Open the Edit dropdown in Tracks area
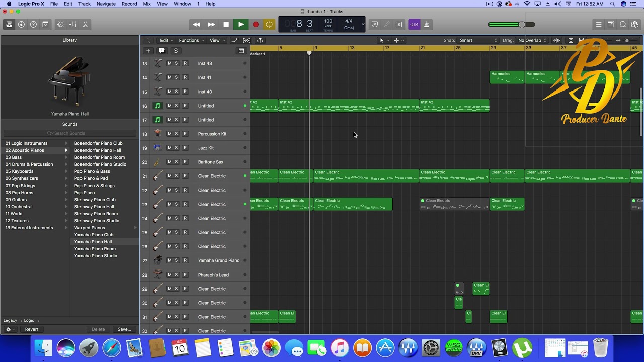This screenshot has height=362, width=644. coord(167,40)
